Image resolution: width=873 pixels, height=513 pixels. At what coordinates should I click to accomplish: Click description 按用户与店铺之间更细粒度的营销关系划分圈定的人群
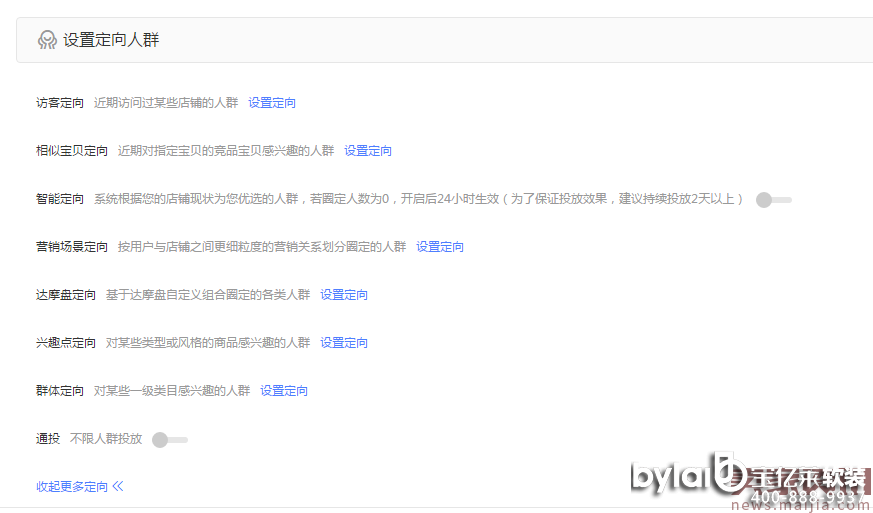coord(262,247)
